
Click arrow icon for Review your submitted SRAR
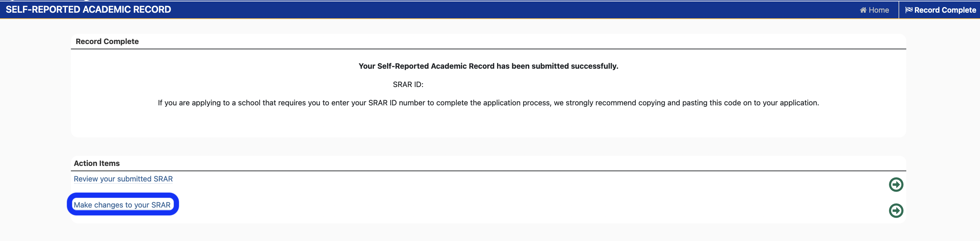point(896,185)
